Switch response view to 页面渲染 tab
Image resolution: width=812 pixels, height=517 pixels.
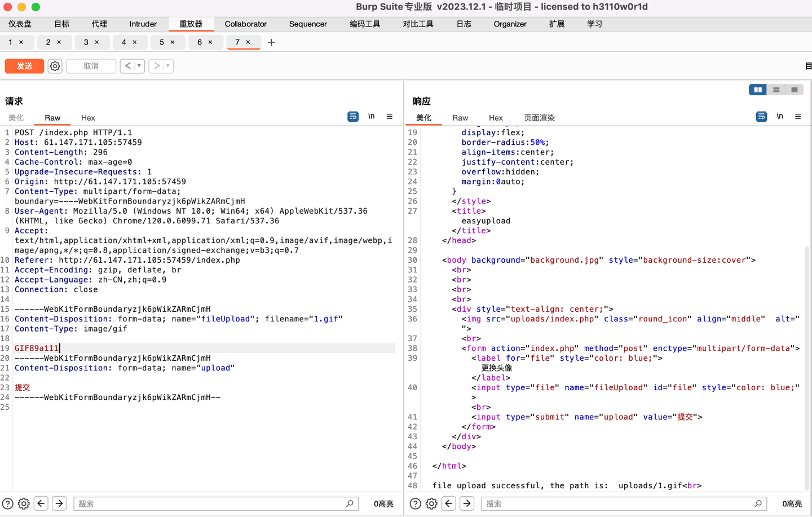click(x=539, y=118)
